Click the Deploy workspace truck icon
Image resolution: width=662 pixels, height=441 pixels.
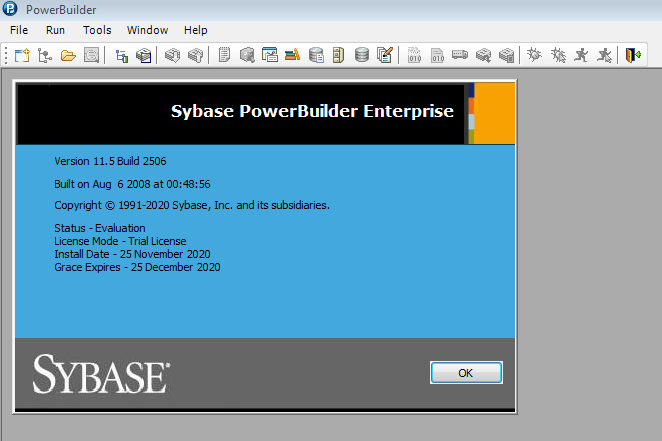tap(460, 55)
